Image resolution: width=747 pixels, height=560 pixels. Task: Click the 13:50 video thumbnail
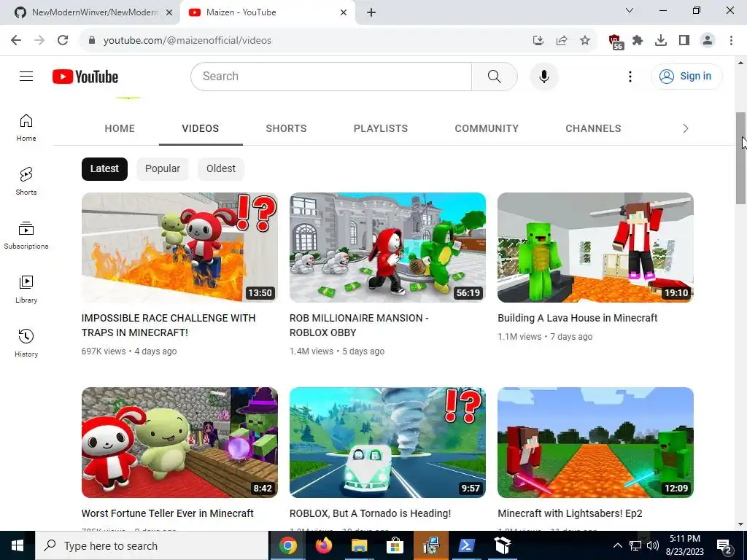(x=179, y=248)
